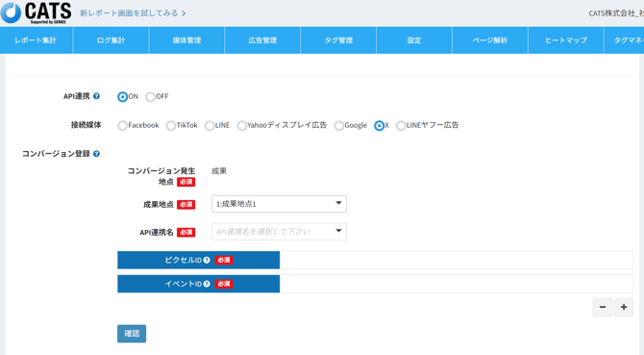This screenshot has height=355, width=644.
Task: Select the X media radio button
Action: [x=379, y=125]
